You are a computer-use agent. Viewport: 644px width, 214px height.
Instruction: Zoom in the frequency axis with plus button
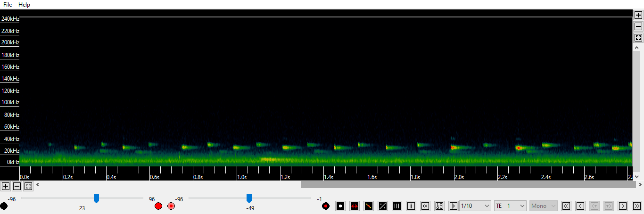[x=638, y=15]
